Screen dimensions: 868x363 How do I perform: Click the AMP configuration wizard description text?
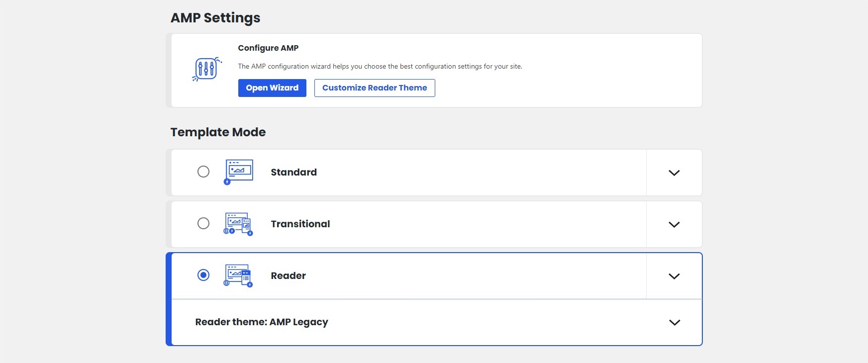coord(380,67)
